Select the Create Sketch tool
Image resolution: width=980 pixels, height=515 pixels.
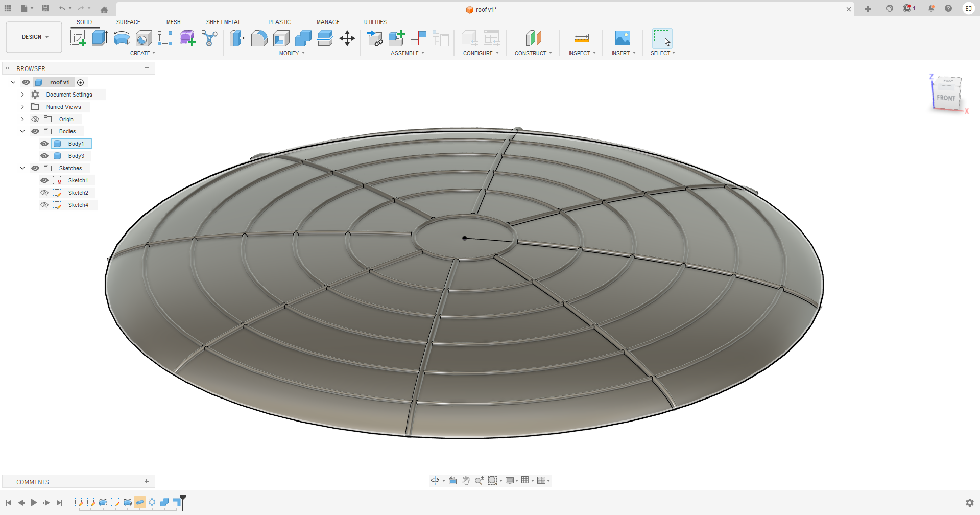78,38
